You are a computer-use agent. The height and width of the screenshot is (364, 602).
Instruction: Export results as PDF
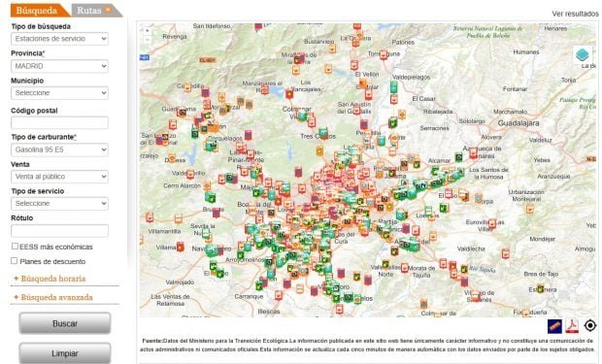[572, 326]
